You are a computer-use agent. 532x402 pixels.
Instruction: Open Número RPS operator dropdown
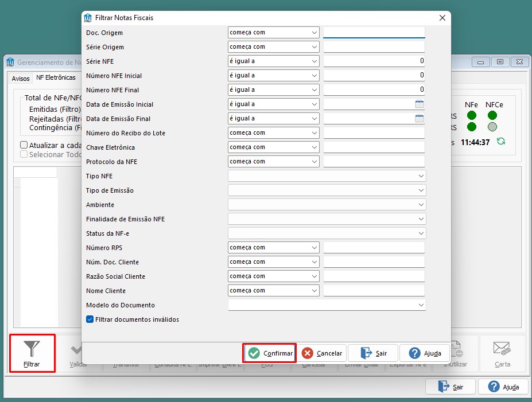click(274, 247)
